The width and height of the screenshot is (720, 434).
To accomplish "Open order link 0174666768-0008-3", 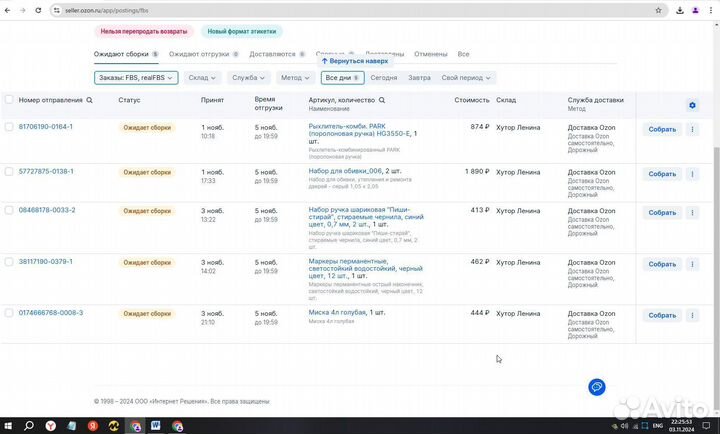I will click(51, 313).
